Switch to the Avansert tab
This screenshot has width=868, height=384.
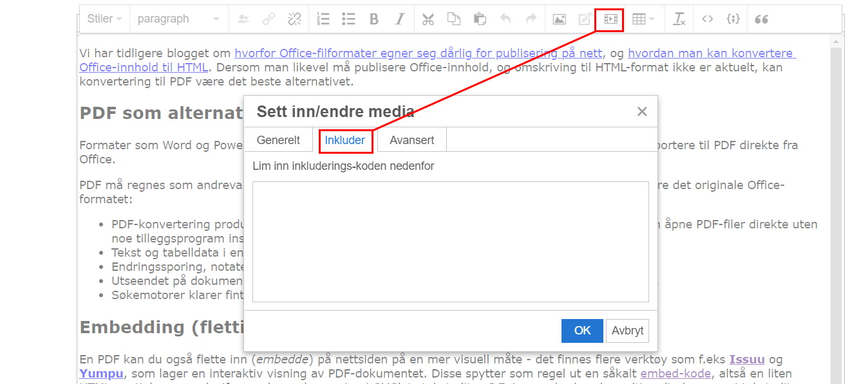tap(411, 140)
